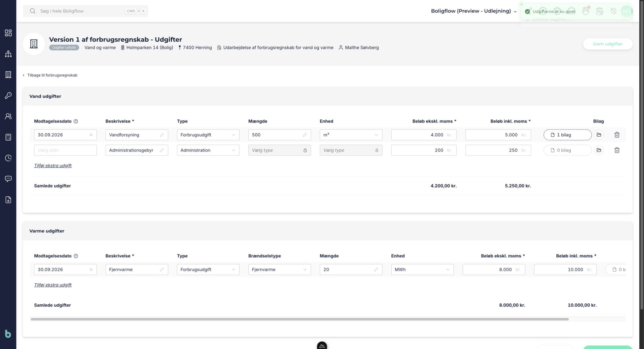Click the Gem udgifter button
This screenshot has height=349, width=644.
[607, 44]
